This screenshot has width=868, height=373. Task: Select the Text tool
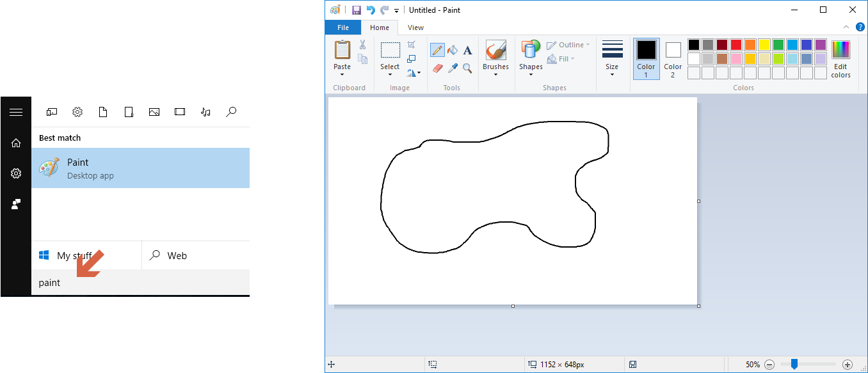coord(467,51)
